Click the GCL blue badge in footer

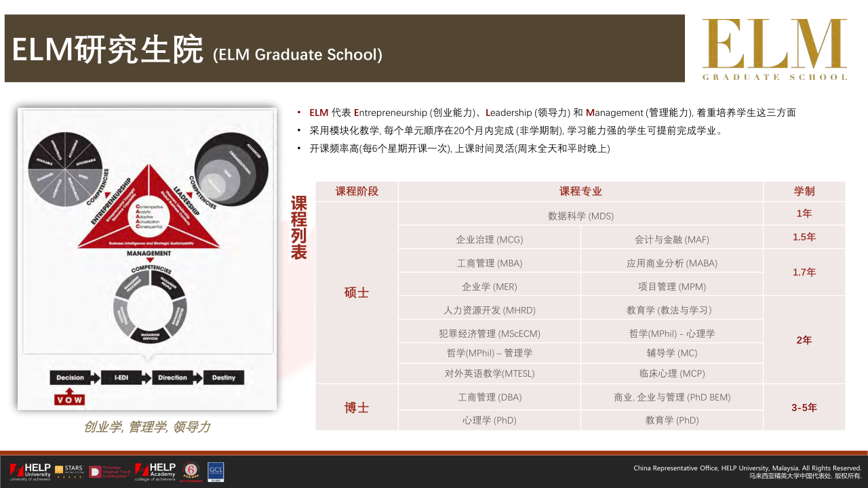(x=216, y=472)
